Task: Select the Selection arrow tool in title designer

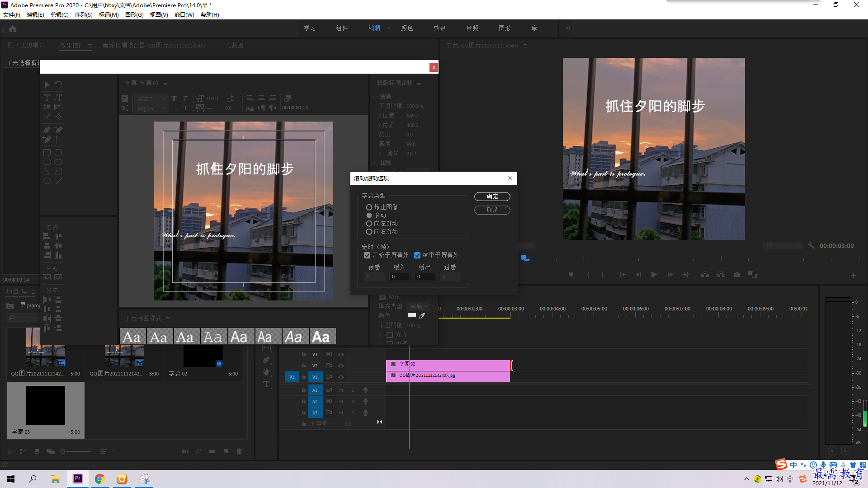Action: tap(47, 84)
